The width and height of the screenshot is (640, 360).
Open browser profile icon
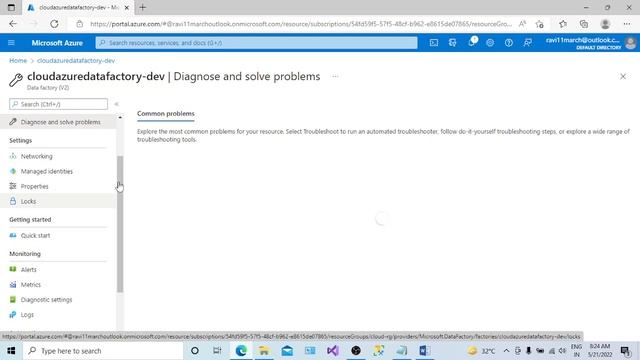click(605, 24)
